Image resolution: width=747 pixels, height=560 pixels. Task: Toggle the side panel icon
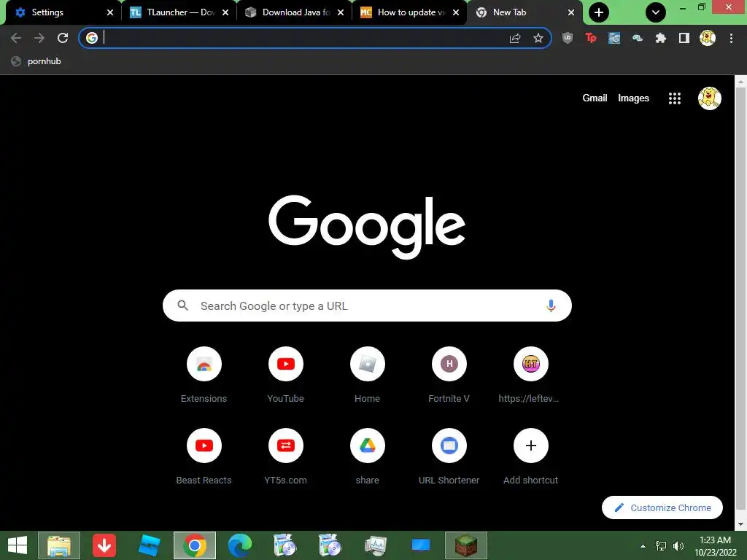pyautogui.click(x=684, y=38)
